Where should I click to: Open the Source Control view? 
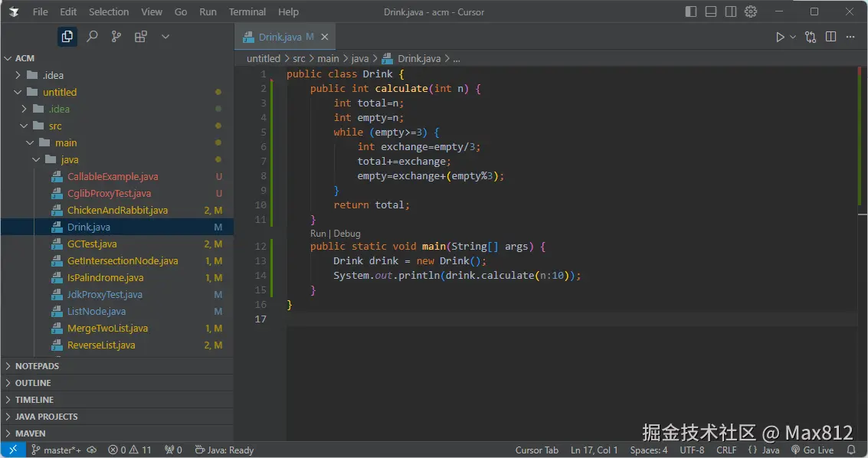(116, 36)
